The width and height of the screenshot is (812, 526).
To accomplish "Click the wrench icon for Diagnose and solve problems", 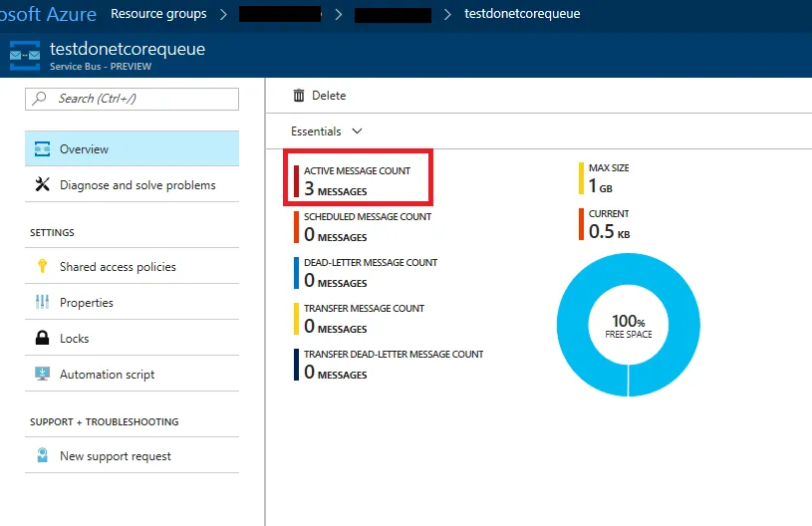I will tap(43, 184).
